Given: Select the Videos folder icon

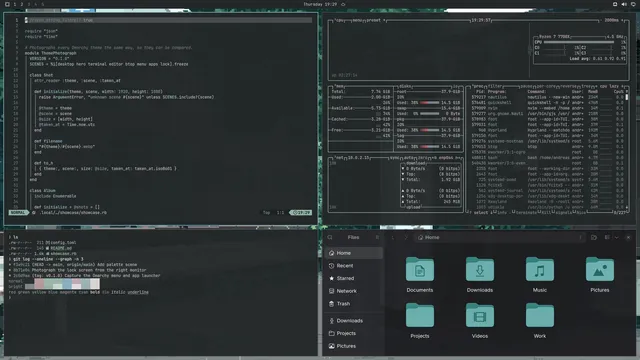Looking at the screenshot, I should [x=480, y=316].
